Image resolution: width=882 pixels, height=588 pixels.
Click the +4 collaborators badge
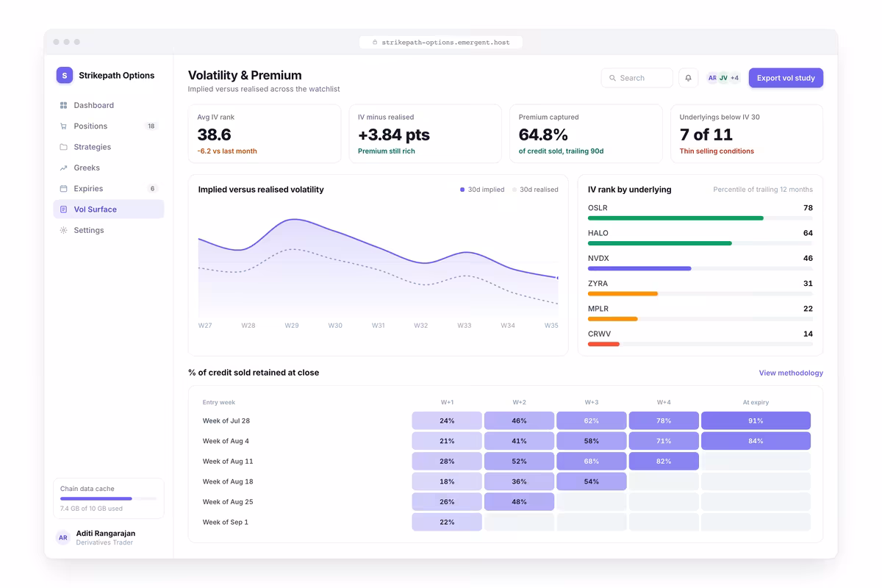coord(734,78)
